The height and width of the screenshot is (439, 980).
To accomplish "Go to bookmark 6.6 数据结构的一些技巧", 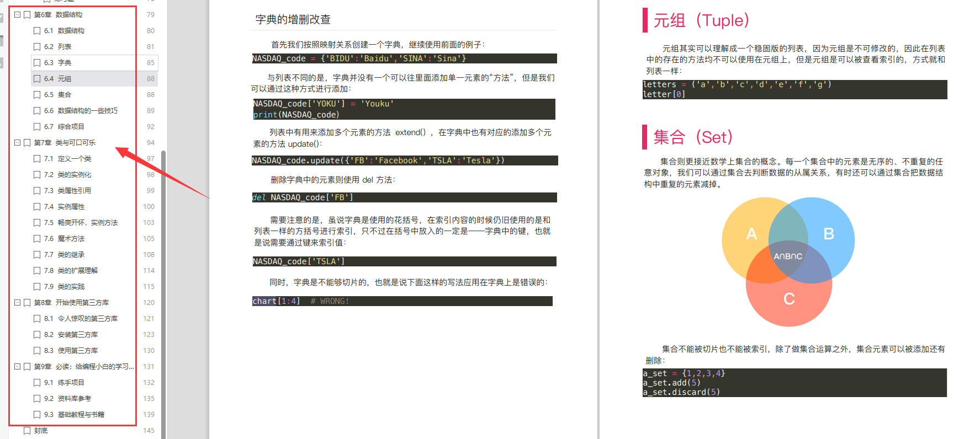I will click(81, 111).
